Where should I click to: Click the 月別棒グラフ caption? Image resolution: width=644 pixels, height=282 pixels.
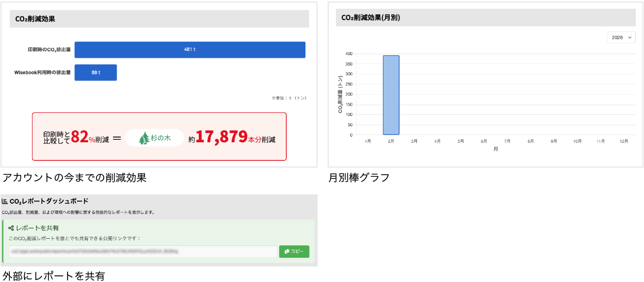[359, 178]
